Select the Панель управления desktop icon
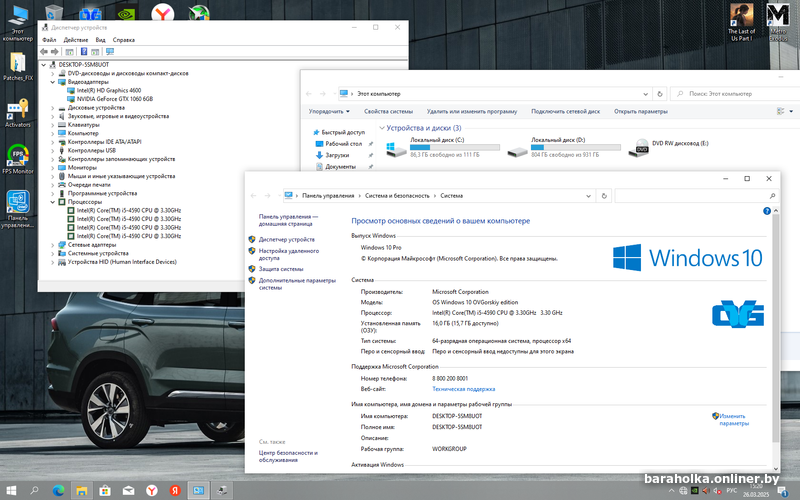Image resolution: width=800 pixels, height=500 pixels. pos(18,209)
